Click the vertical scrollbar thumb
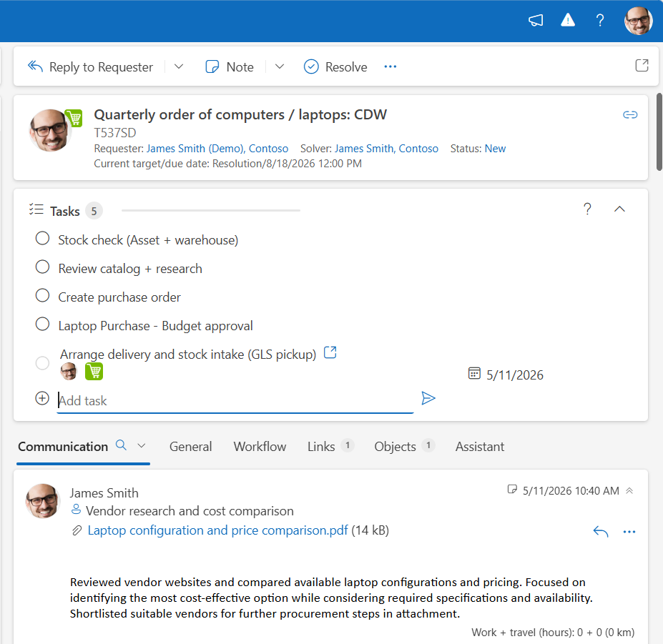This screenshot has width=663, height=644. (x=659, y=132)
